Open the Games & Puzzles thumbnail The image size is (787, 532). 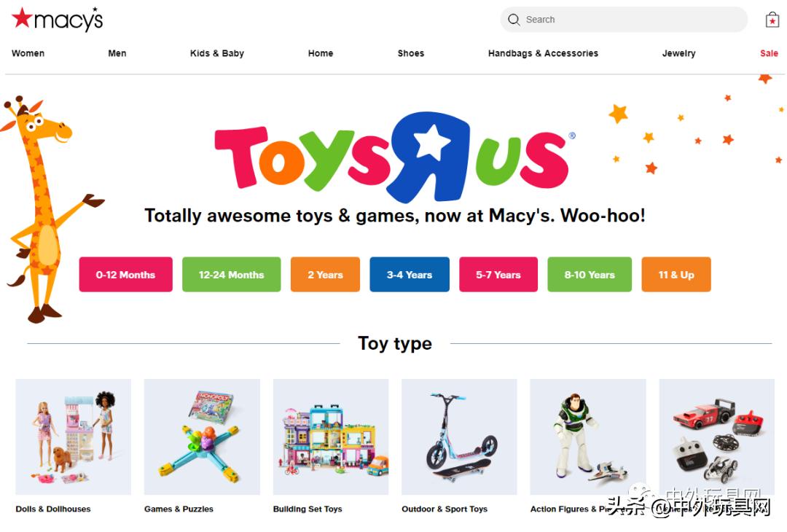202,437
